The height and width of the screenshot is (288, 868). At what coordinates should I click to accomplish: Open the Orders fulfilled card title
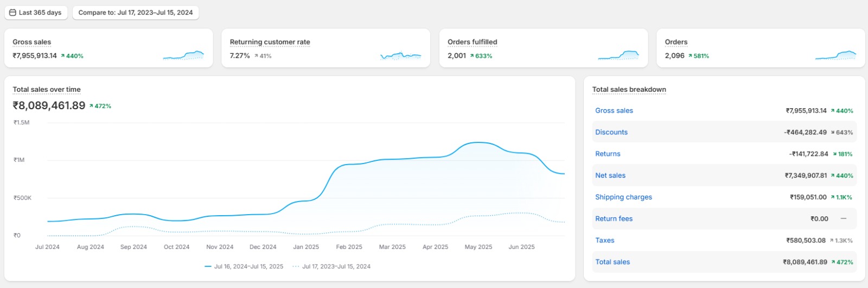click(x=472, y=42)
